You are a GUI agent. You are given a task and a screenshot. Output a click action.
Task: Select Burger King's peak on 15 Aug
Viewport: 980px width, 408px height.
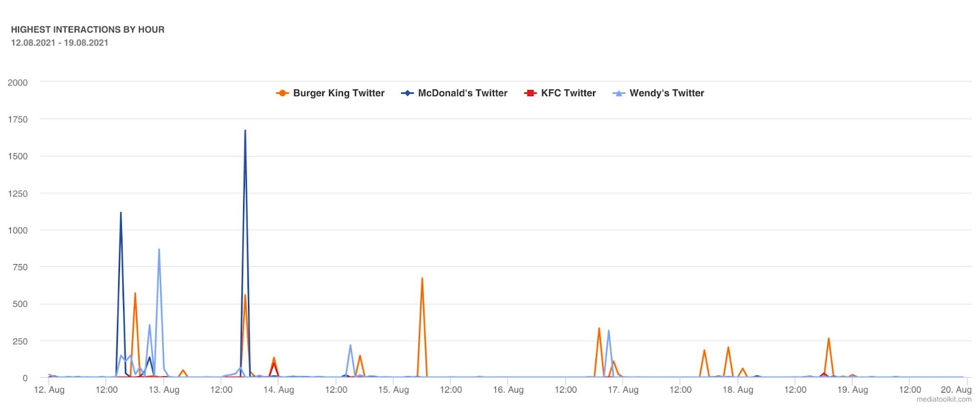point(422,279)
